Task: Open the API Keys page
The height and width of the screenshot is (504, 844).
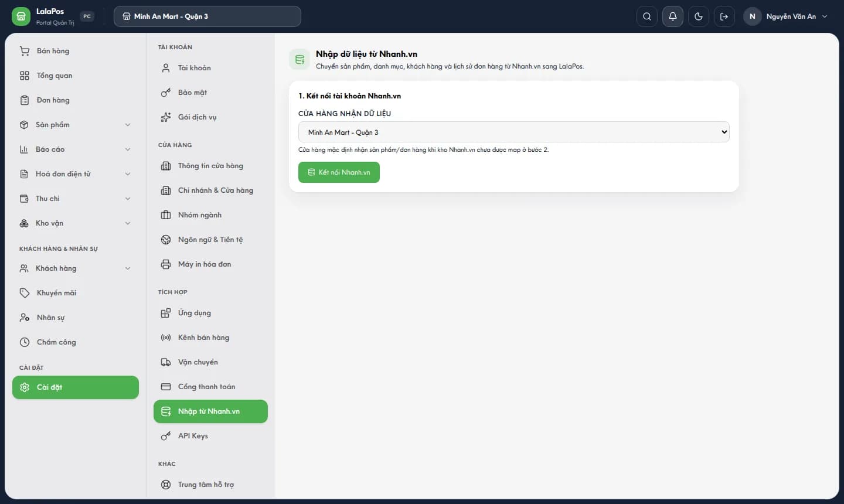Action: coord(210,436)
